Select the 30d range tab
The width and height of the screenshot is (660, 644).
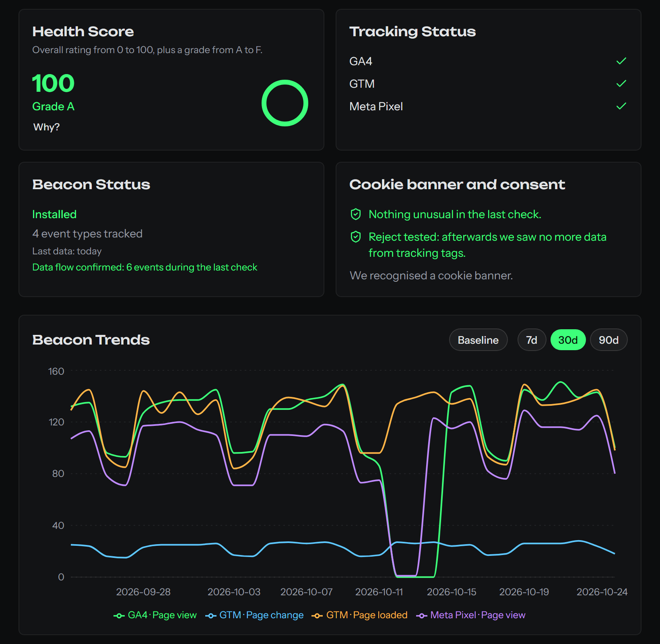pyautogui.click(x=568, y=340)
